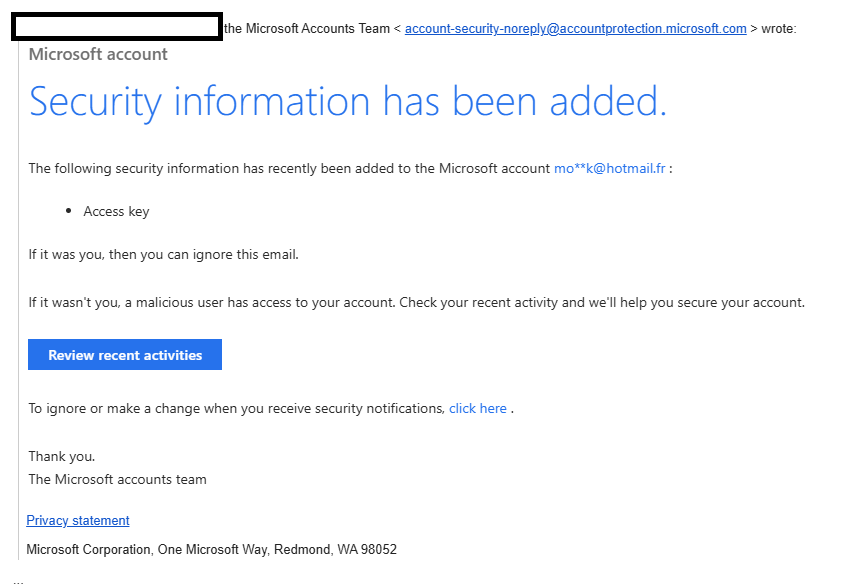The height and width of the screenshot is (588, 861).
Task: Click the 'Access key' bullet item
Action: point(116,211)
